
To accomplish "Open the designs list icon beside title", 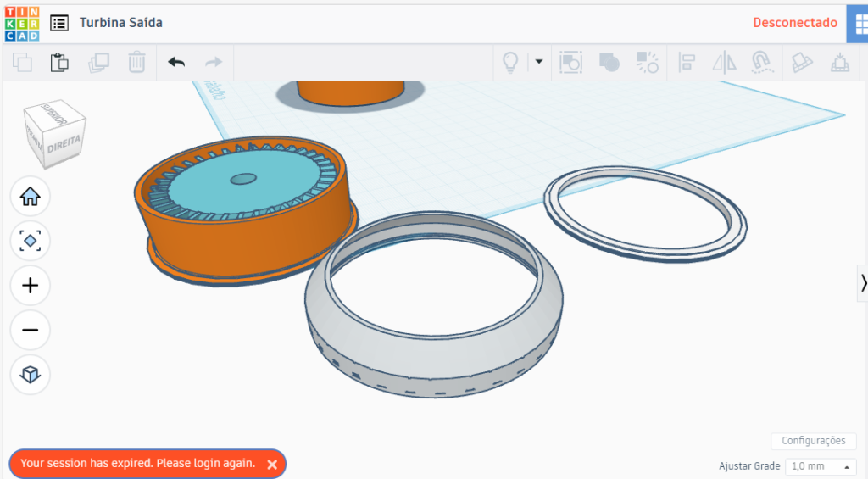I will 59,23.
